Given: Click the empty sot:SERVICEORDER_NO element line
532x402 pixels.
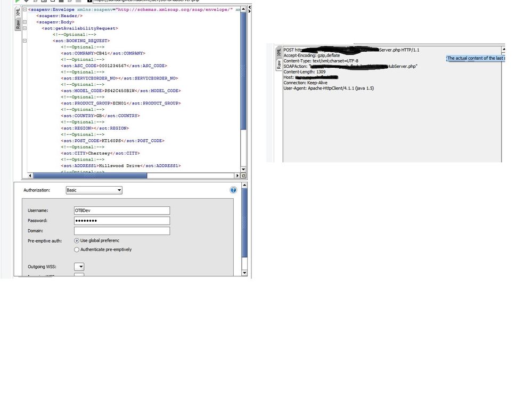Looking at the screenshot, I should 119,78.
